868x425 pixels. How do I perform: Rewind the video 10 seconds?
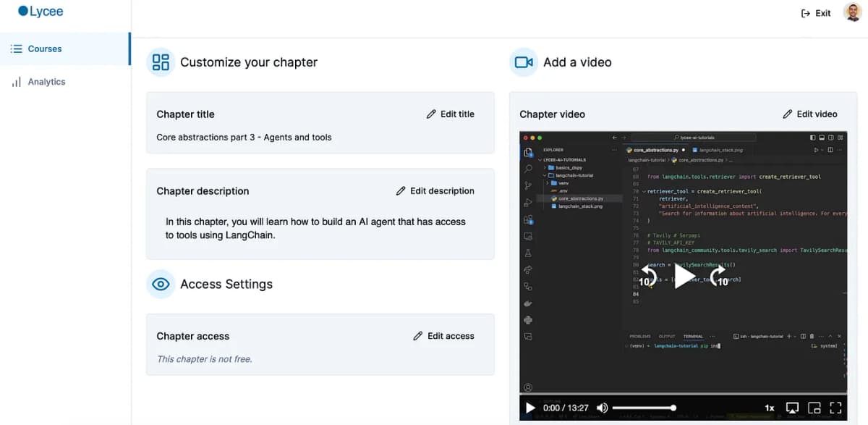(x=648, y=277)
